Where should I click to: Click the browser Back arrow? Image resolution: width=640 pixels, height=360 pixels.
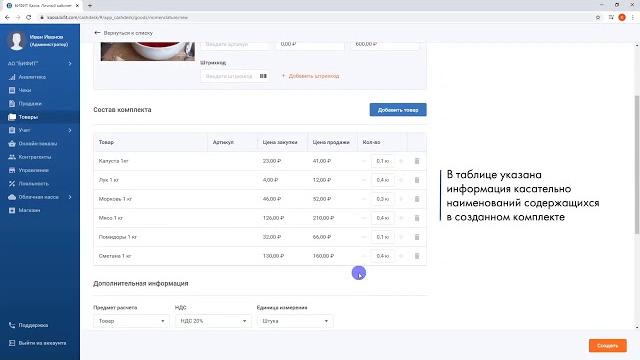7,18
